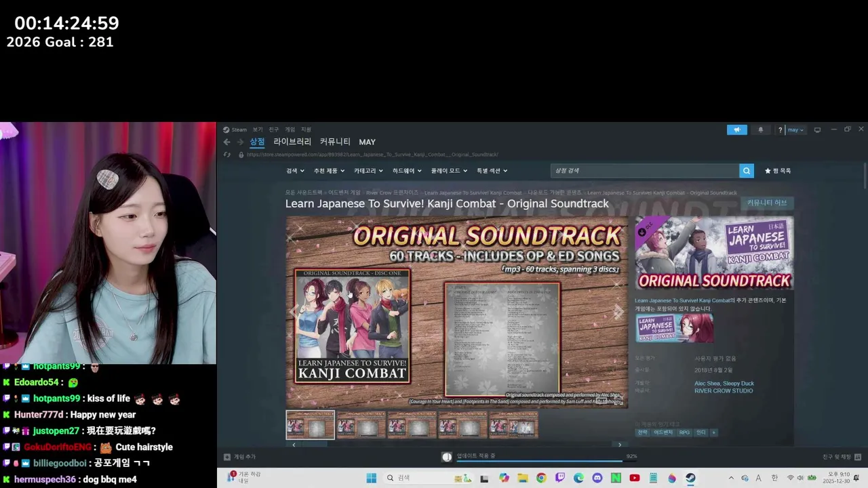Click the question mark help icon

pos(780,129)
